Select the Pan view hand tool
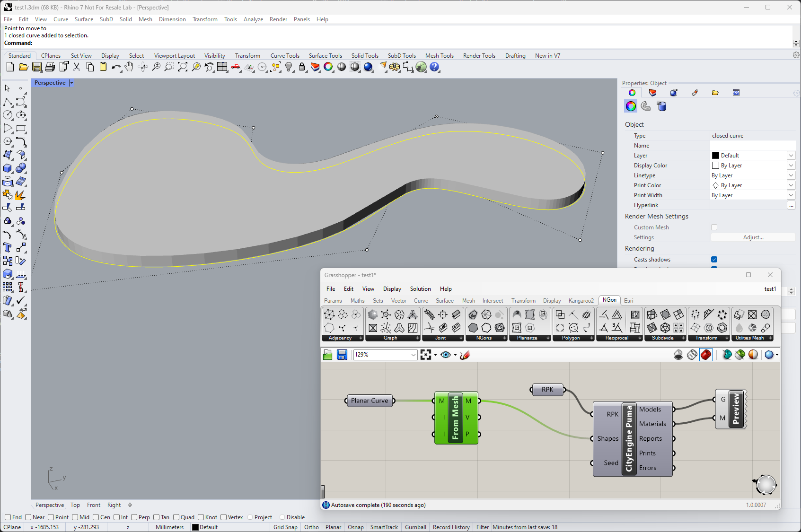 click(x=129, y=67)
